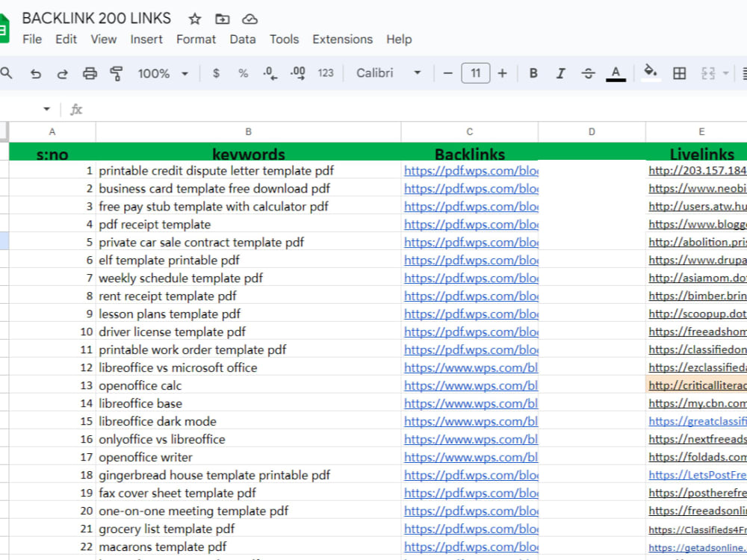747x560 pixels.
Task: Activate the paint format tool
Action: click(x=117, y=73)
